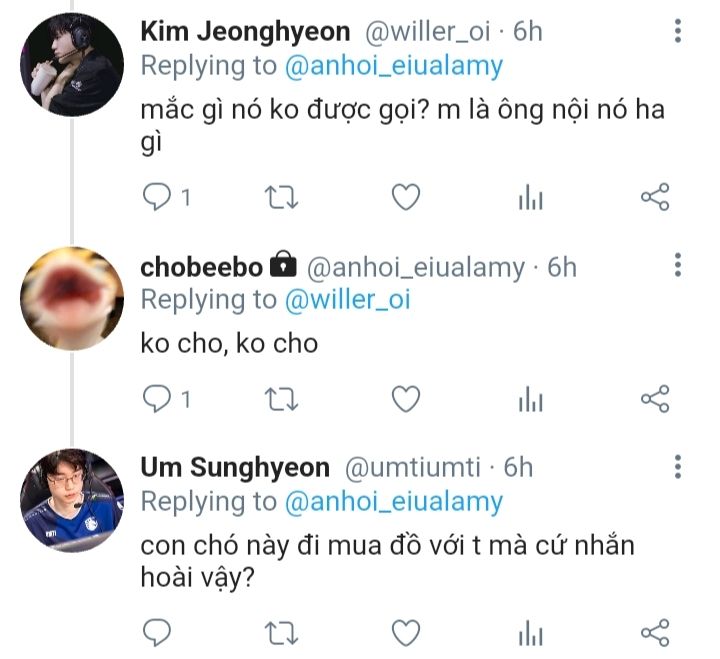Open Um Sunghyeon's profile avatar
The image size is (720, 659).
[x=72, y=501]
